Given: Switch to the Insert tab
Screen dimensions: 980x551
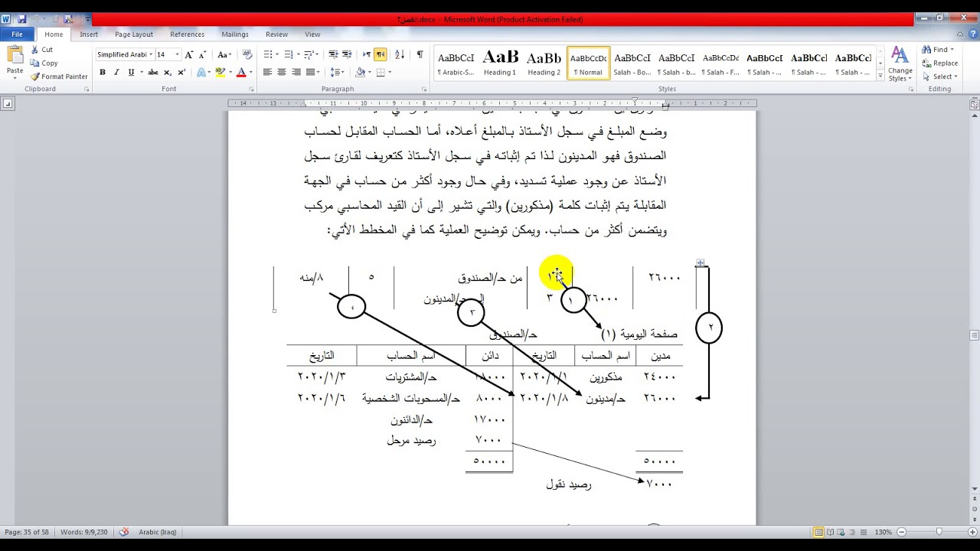Looking at the screenshot, I should tap(89, 34).
